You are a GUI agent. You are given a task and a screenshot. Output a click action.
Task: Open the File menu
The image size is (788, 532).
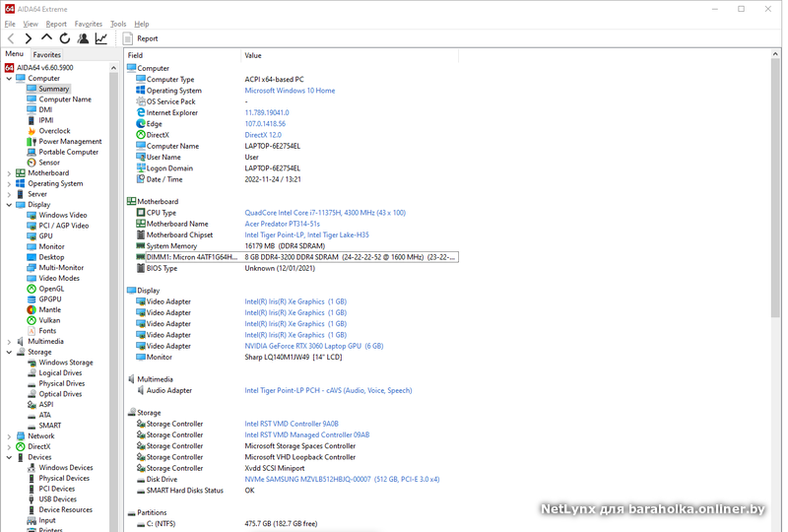(x=10, y=24)
